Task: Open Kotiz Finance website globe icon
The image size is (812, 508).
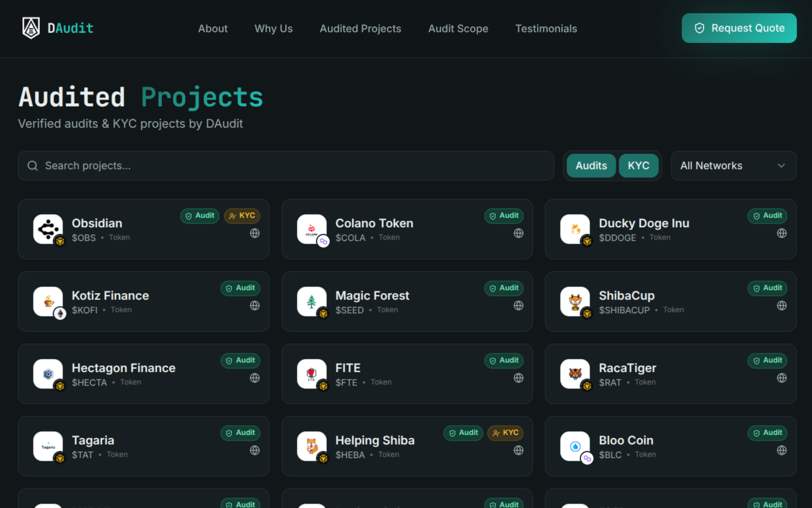Action: pos(255,306)
